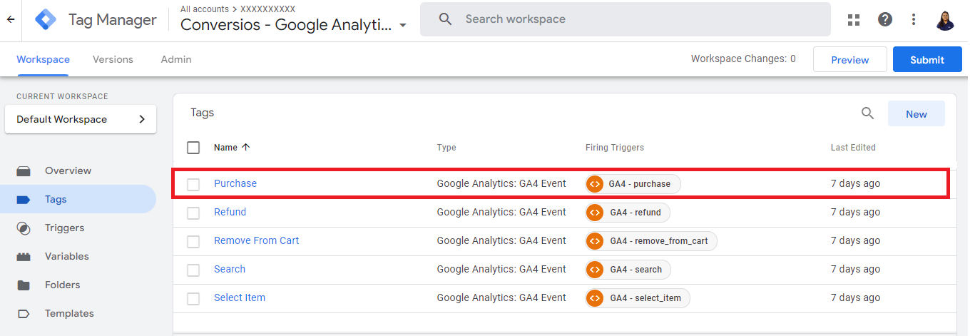
Task: Open the Refund tag link
Action: coord(230,212)
